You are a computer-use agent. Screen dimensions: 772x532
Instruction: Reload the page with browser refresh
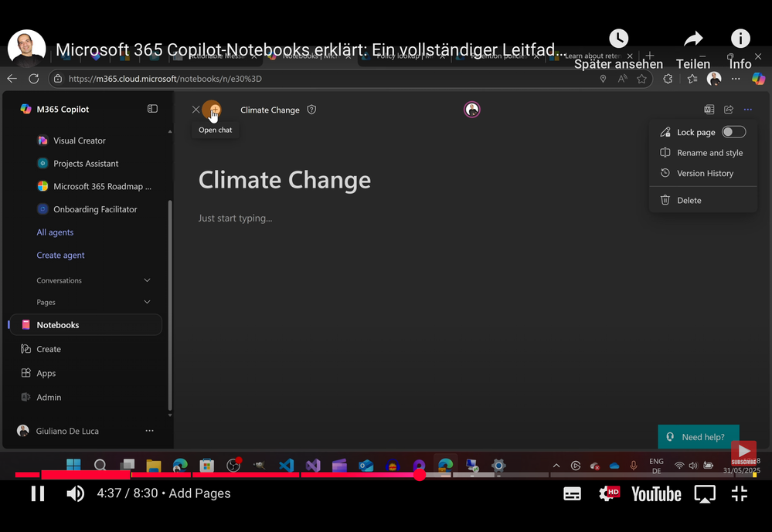pos(33,79)
